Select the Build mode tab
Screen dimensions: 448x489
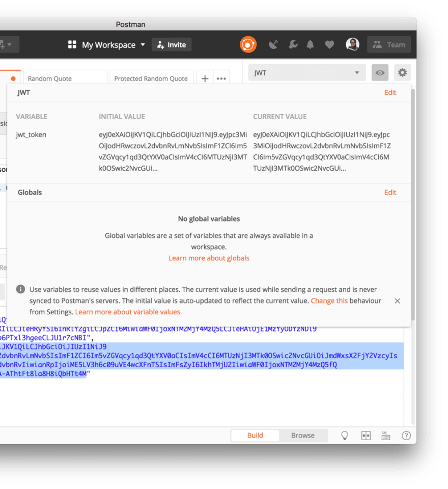[255, 436]
